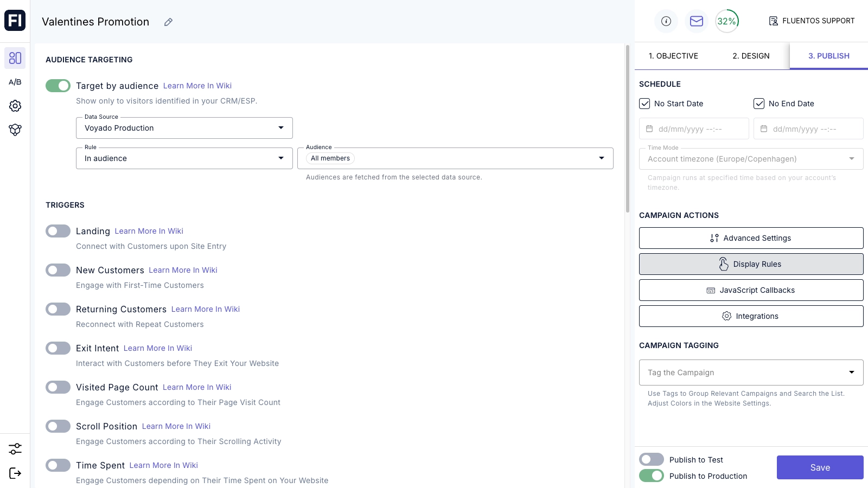Disable Publish to Production toggle
868x488 pixels.
tap(652, 476)
